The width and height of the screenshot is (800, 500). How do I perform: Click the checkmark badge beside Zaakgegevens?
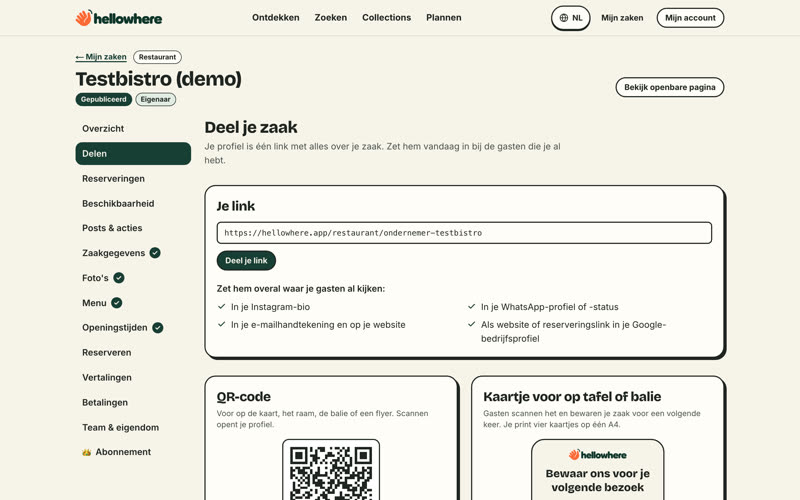click(x=155, y=253)
